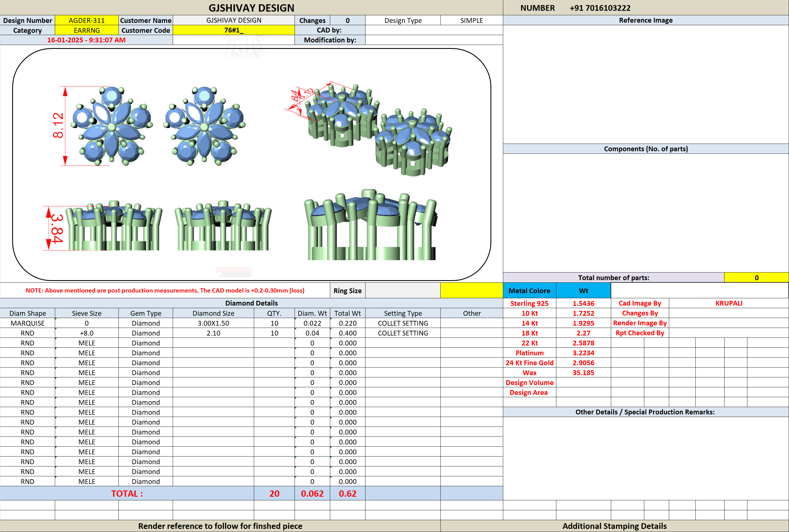Click the Sterling 925 weight value 1.5436
The height and width of the screenshot is (532, 789).
(x=583, y=303)
